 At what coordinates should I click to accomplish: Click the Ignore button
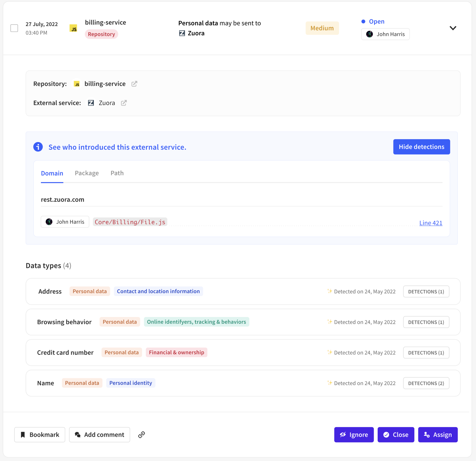[x=354, y=435]
